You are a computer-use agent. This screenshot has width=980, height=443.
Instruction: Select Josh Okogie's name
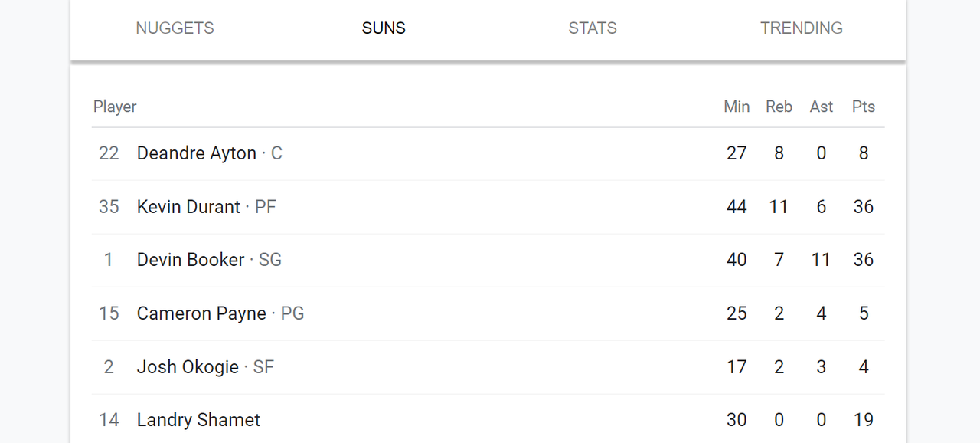pos(188,367)
